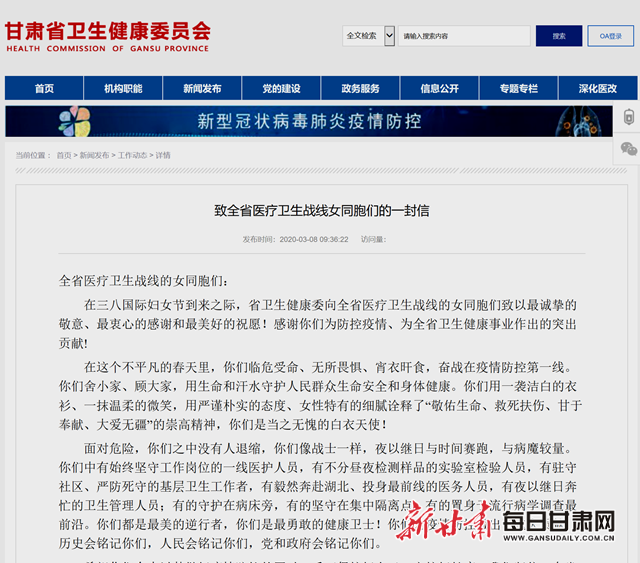Select 新闻发布 in the navigation bar
The height and width of the screenshot is (563, 640).
click(202, 88)
